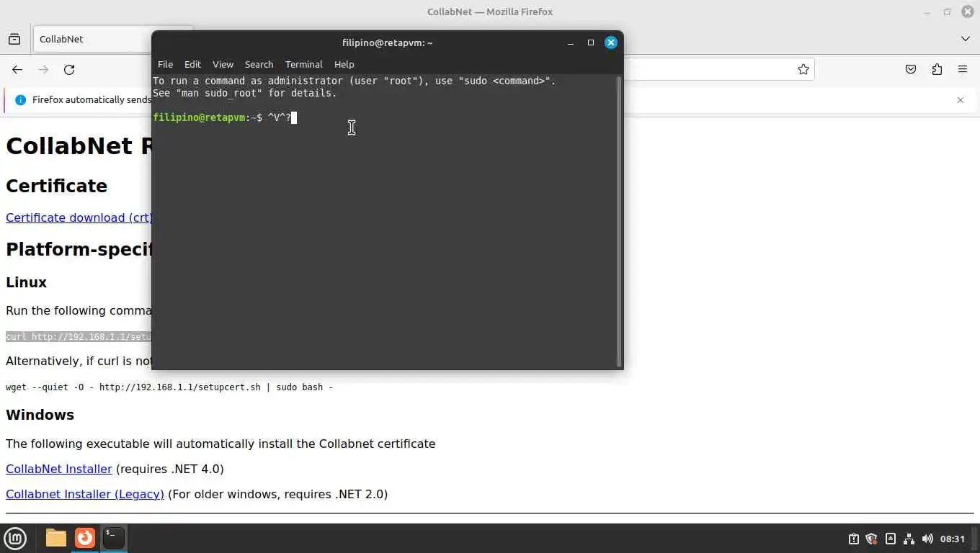This screenshot has width=980, height=553.
Task: Click the Certificate heading on the page
Action: (57, 186)
